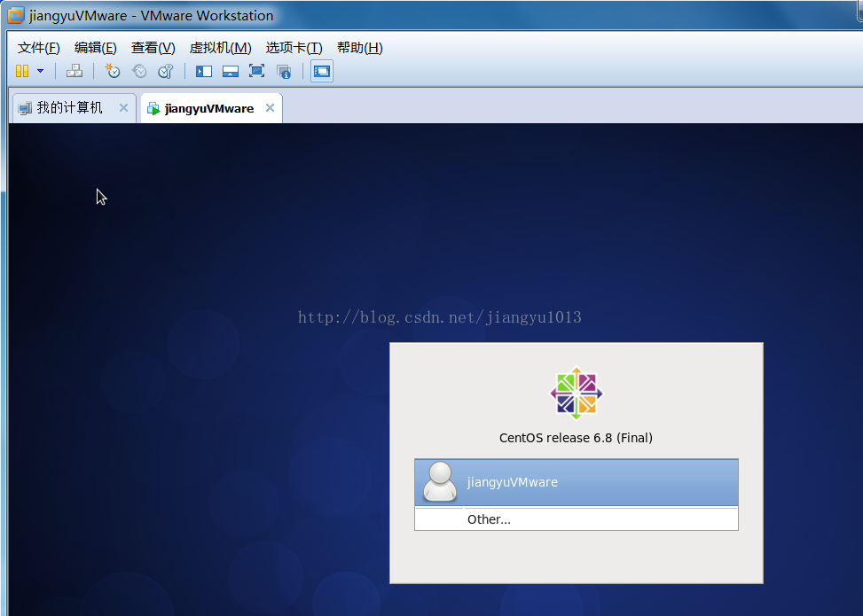Viewport: 863px width, 616px height.
Task: Switch to Unity mode icon
Action: pos(284,72)
